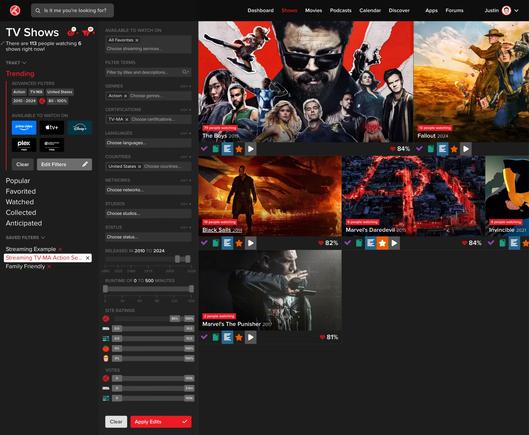Viewport: 529px width, 435px height.
Task: Select the Popular shows category
Action: [x=18, y=181]
